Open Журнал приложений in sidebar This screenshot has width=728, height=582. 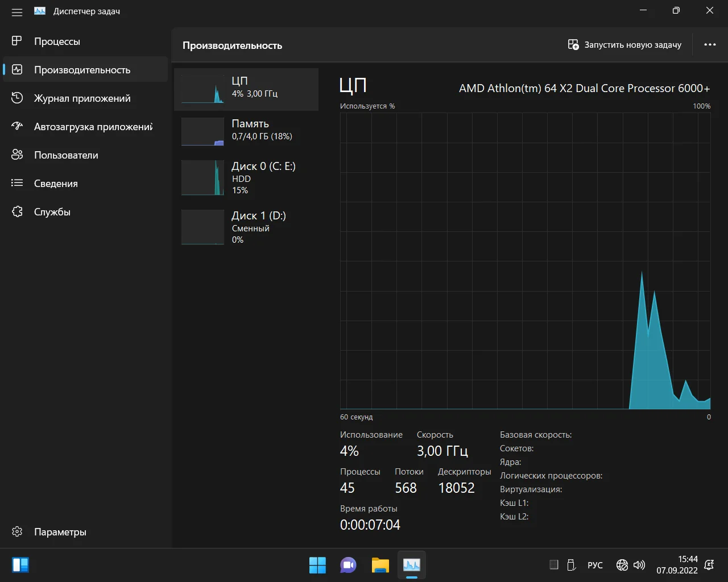pyautogui.click(x=85, y=98)
